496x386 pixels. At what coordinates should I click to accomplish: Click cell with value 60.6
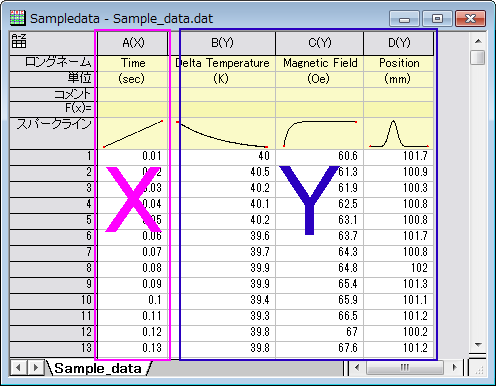click(x=319, y=156)
